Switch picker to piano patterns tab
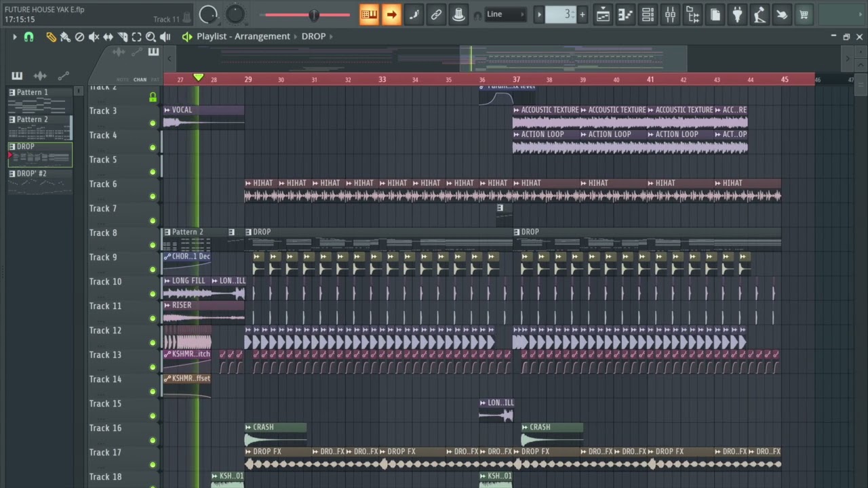 (17, 76)
